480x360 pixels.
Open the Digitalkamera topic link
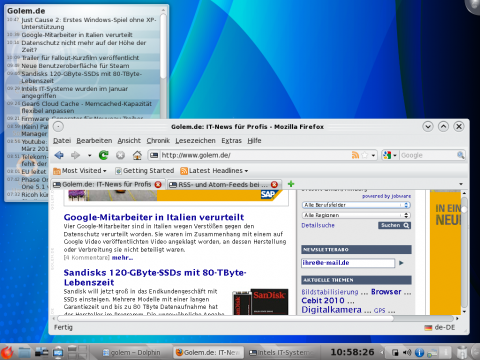(331, 310)
